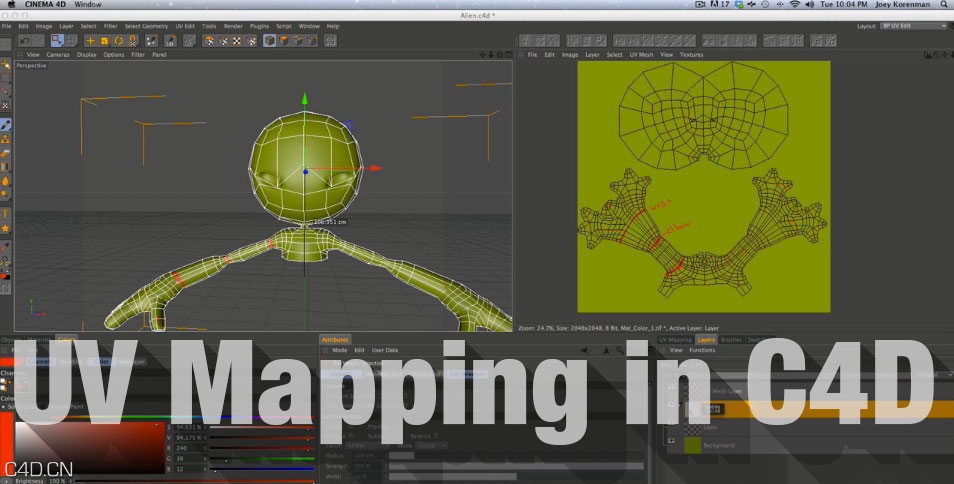Select the Clone stamp tool
Viewport: 954px width, 484px height.
(x=5, y=139)
